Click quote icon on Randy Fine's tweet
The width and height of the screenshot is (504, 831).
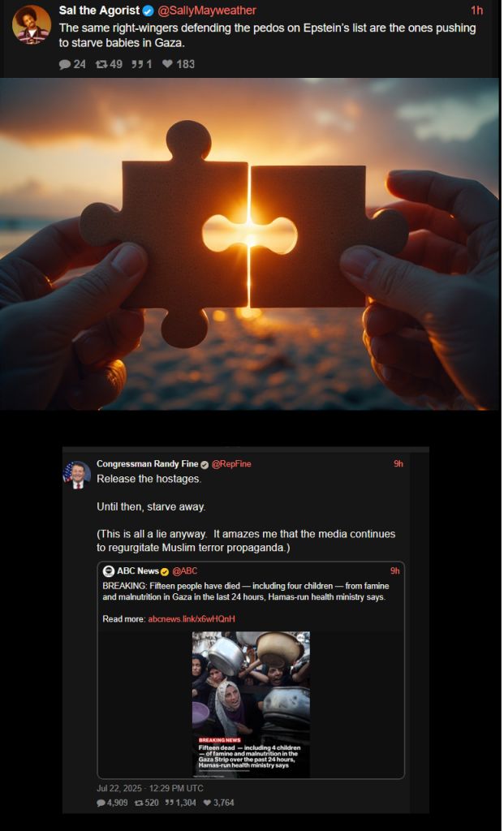coord(169,803)
